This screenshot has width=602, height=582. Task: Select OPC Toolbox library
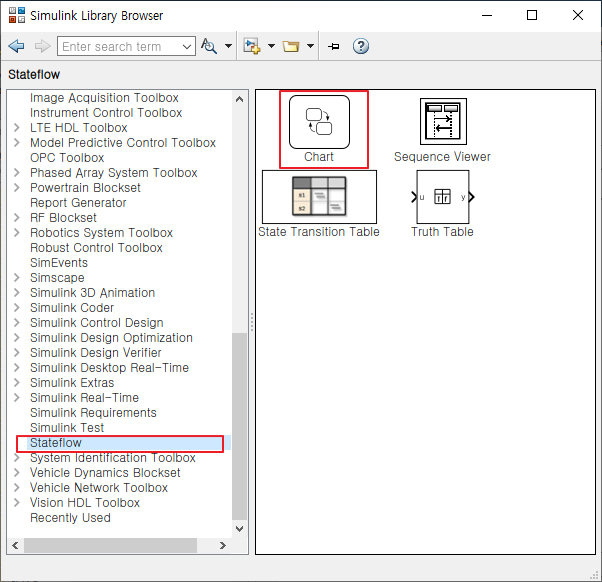pyautogui.click(x=67, y=158)
